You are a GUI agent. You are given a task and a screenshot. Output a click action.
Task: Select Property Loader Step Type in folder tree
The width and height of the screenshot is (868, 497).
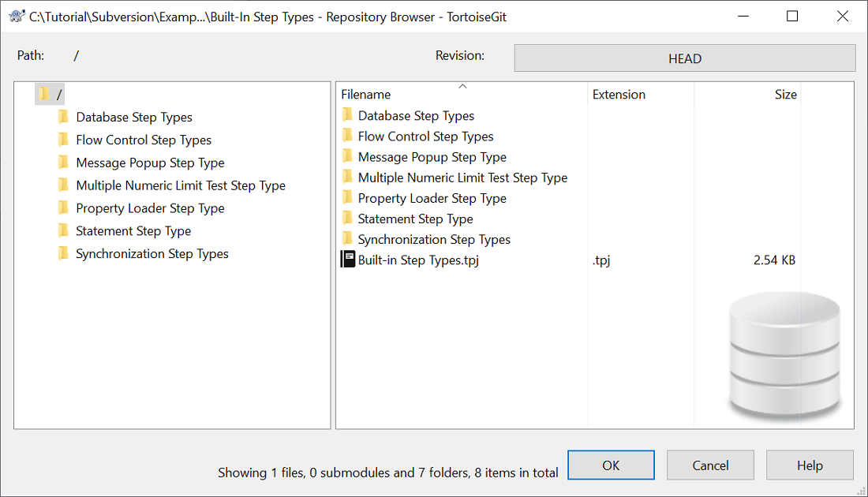[150, 208]
